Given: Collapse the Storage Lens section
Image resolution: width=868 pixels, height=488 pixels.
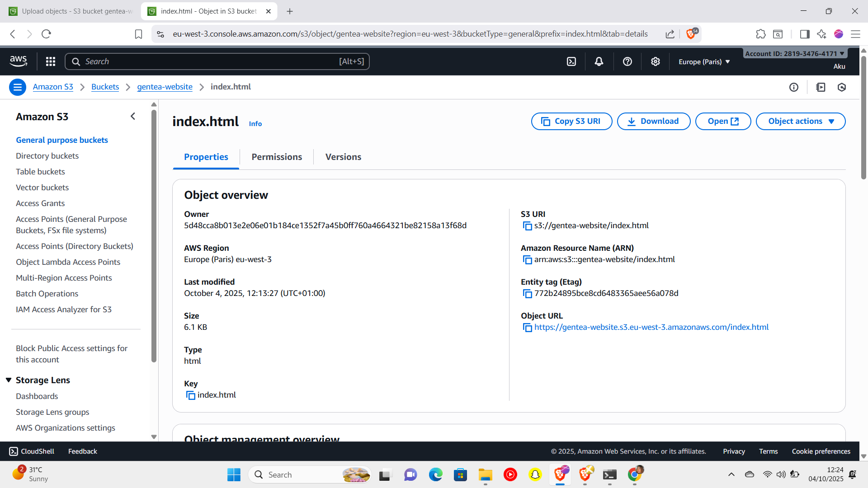Looking at the screenshot, I should coord(9,380).
